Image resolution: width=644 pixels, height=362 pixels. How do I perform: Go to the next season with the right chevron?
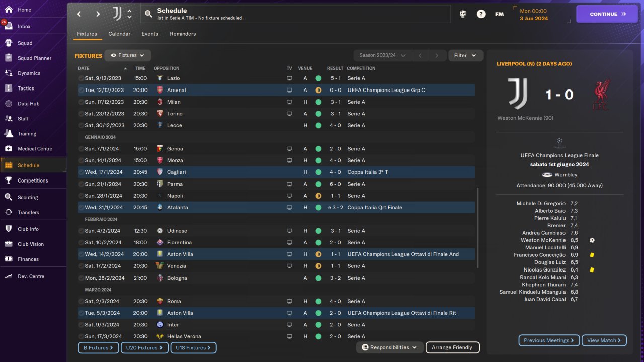[437, 55]
